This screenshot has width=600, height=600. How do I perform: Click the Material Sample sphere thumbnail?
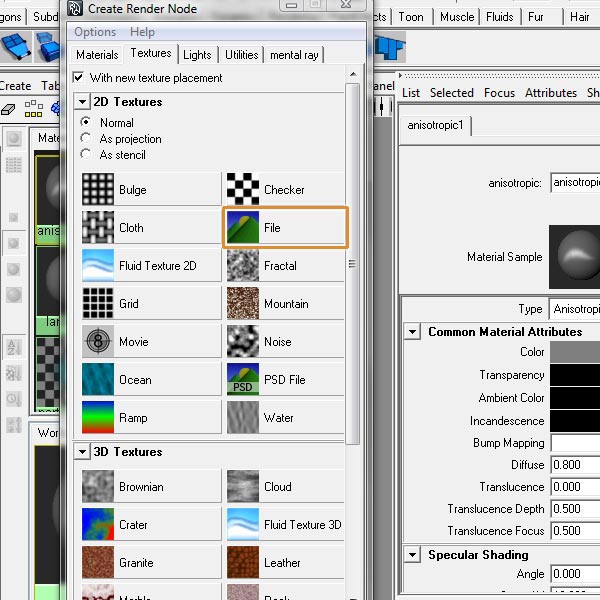point(574,257)
